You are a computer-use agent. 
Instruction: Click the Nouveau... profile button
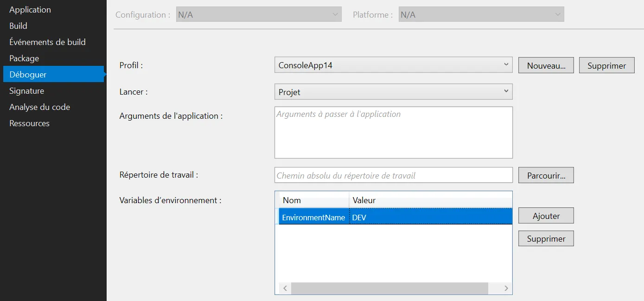point(546,65)
